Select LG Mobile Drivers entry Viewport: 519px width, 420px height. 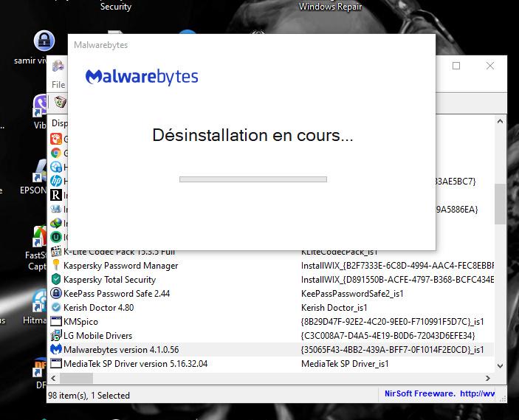point(98,336)
